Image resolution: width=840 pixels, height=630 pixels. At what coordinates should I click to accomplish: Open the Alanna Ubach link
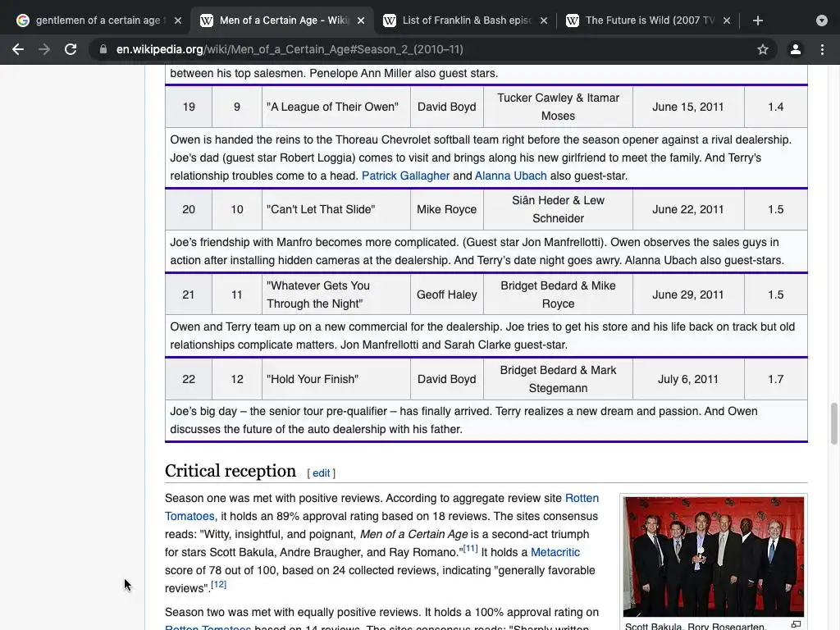(x=510, y=176)
